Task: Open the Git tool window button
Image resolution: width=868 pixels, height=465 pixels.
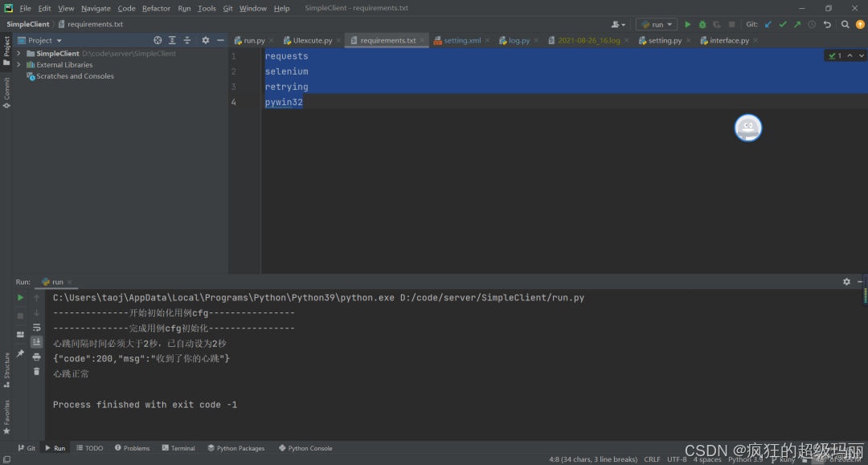Action: pyautogui.click(x=27, y=448)
